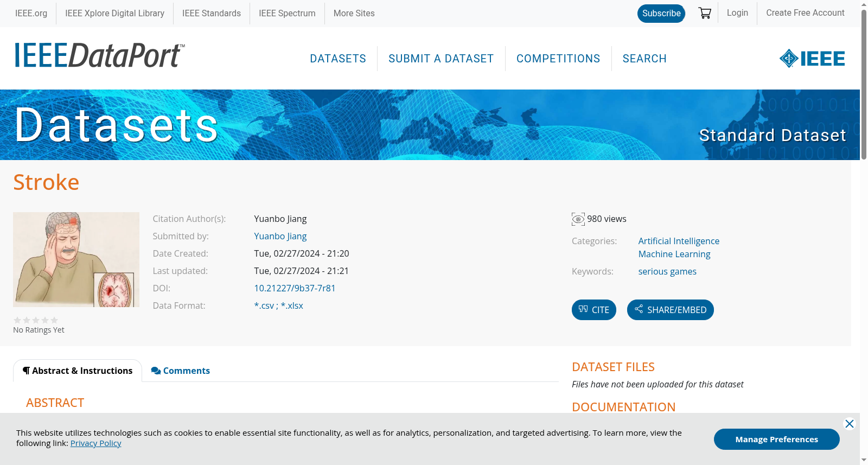Open the Privacy Policy link
Viewport: 868px width, 465px height.
click(x=96, y=443)
